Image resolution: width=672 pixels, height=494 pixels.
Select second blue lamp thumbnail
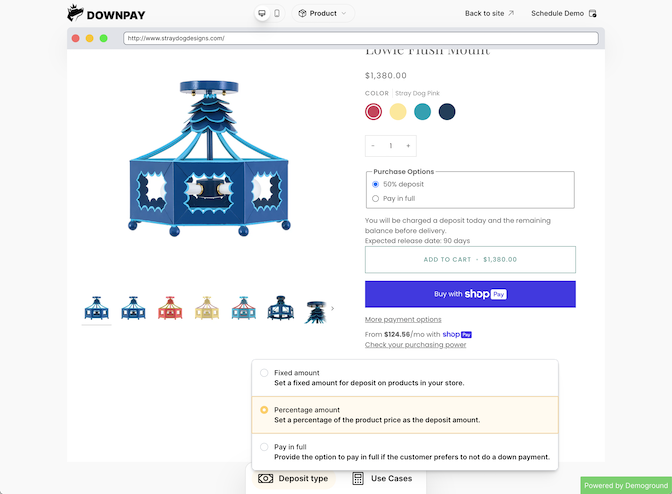(133, 308)
